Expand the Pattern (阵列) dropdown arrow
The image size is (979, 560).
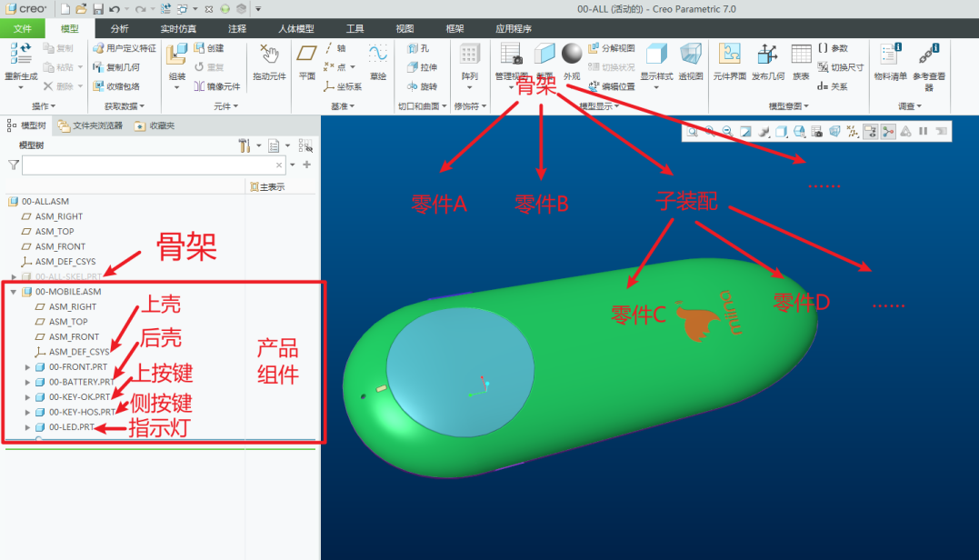click(469, 87)
